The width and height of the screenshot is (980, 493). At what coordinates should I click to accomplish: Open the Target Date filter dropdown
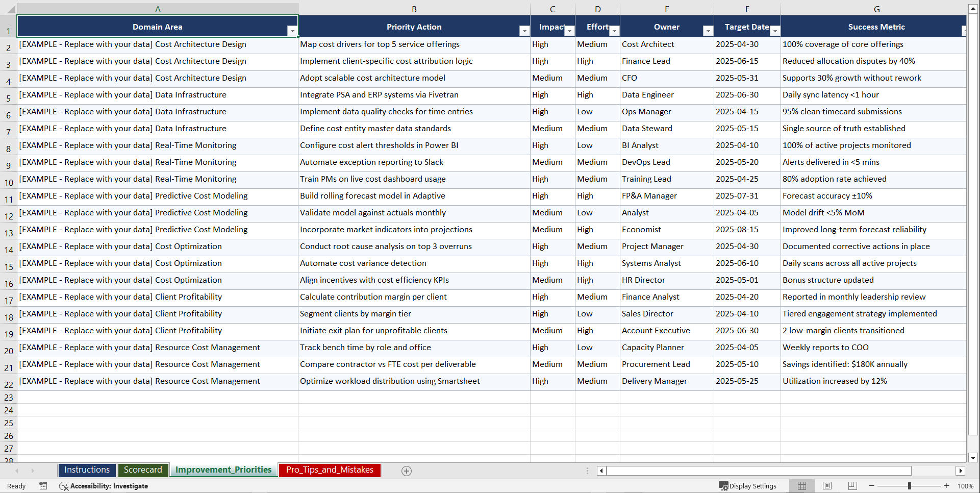[x=775, y=31]
